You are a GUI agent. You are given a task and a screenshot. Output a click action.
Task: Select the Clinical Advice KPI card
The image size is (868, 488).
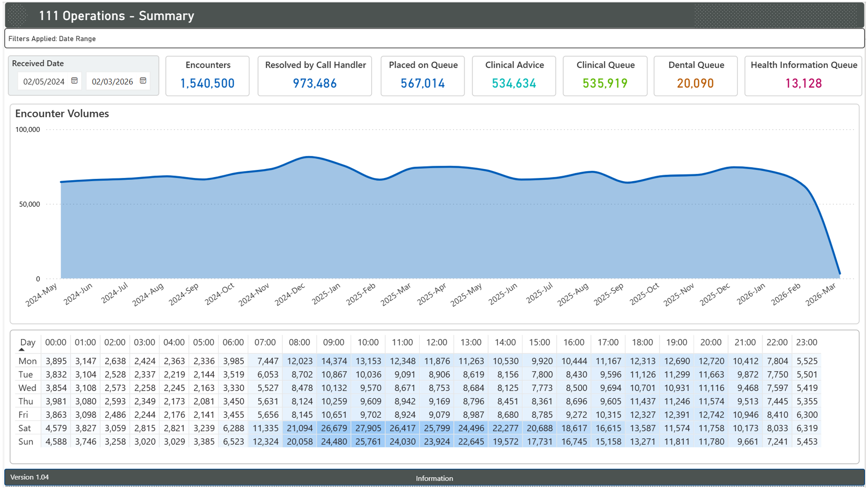tap(514, 76)
